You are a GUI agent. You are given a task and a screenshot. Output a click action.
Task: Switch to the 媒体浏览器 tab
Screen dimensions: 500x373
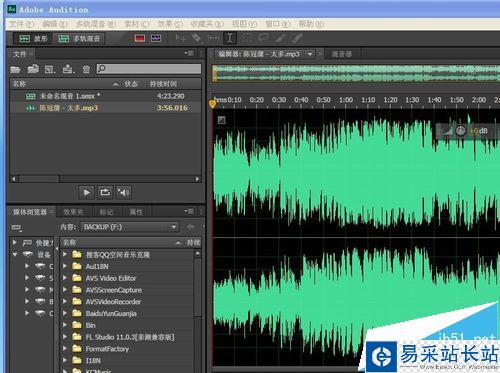coord(30,212)
